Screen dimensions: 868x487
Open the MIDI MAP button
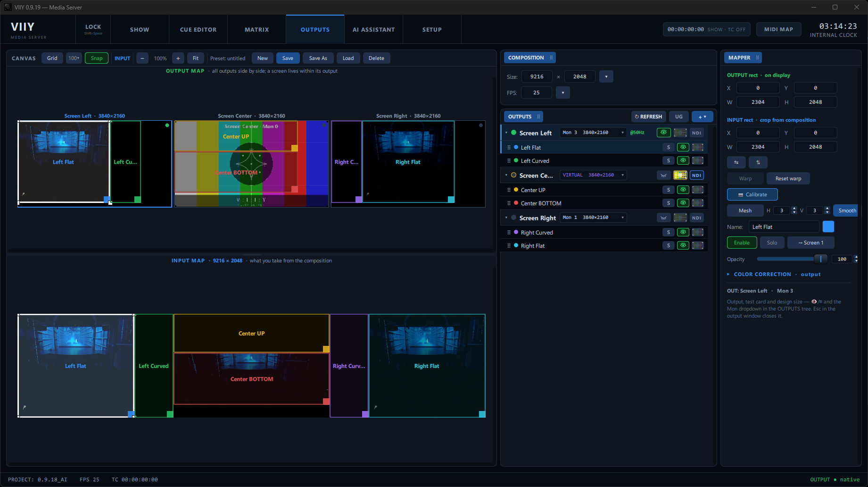click(778, 29)
